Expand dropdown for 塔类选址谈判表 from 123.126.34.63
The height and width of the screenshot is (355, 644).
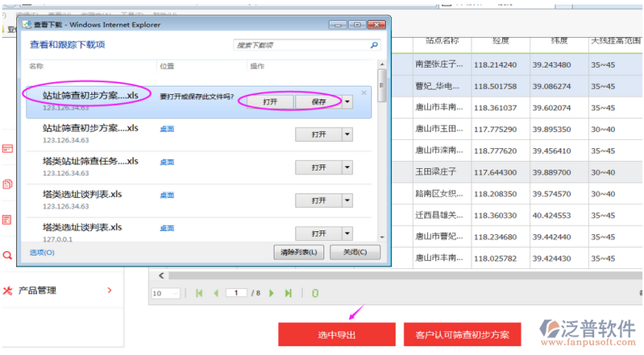coord(347,200)
